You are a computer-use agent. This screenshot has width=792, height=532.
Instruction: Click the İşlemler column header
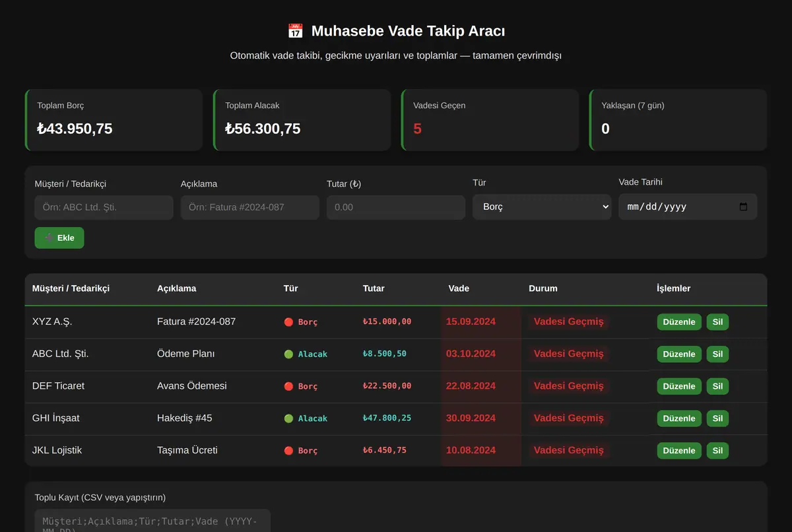(674, 288)
